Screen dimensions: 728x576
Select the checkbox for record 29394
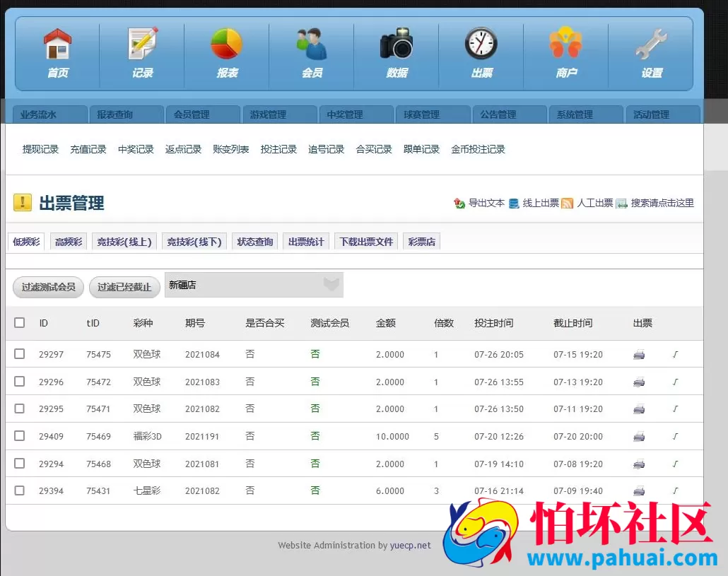[19, 490]
